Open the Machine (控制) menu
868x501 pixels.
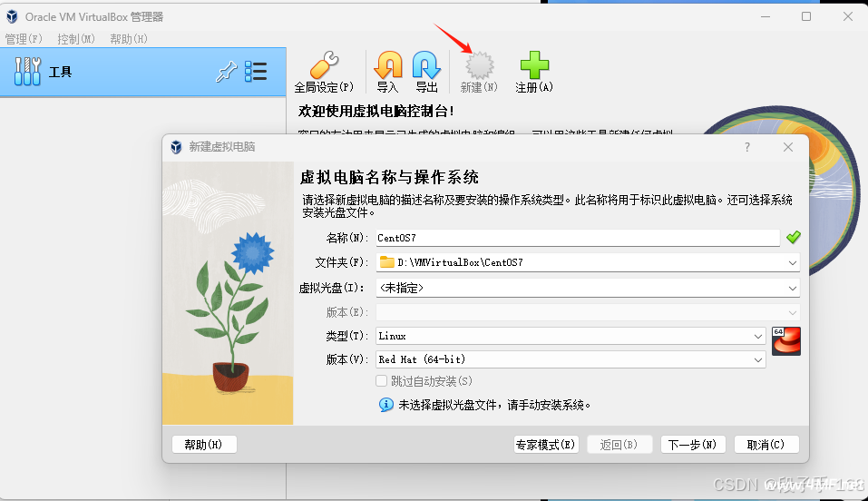pyautogui.click(x=76, y=39)
